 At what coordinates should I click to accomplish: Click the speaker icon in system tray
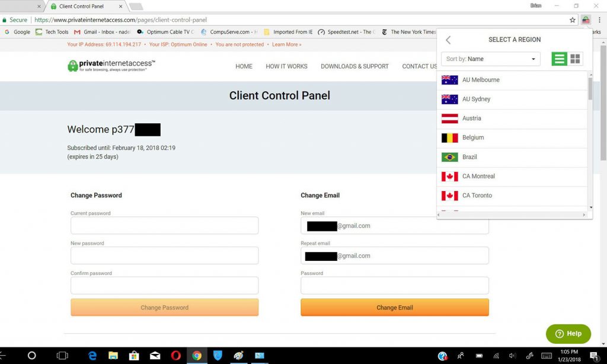pos(513,356)
